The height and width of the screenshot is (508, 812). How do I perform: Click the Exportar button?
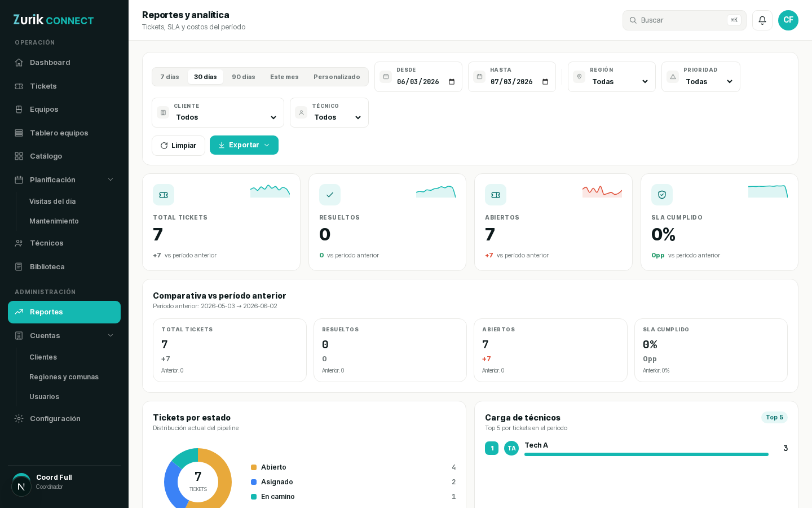(x=244, y=145)
